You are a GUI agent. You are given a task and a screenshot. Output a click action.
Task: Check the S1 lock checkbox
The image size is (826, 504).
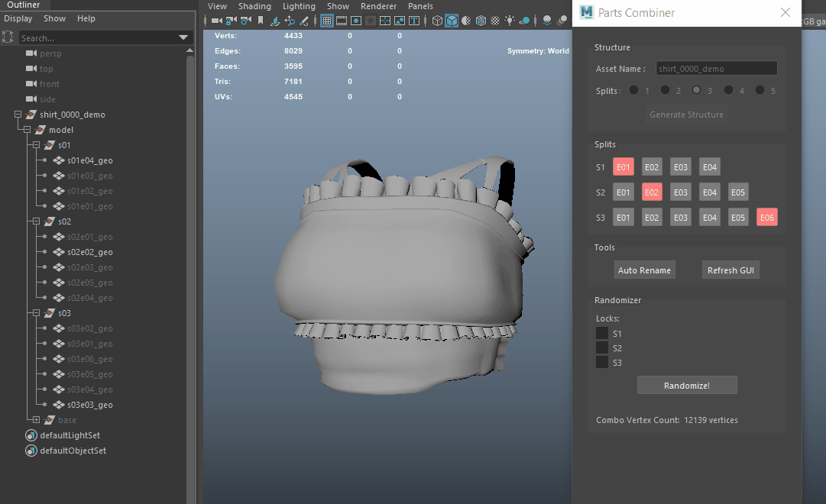(602, 334)
